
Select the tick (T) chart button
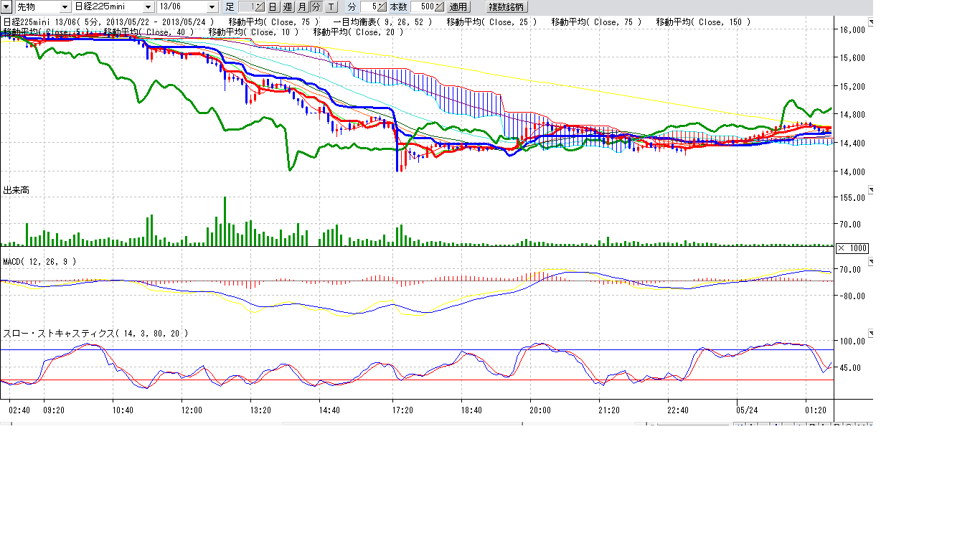[x=331, y=6]
